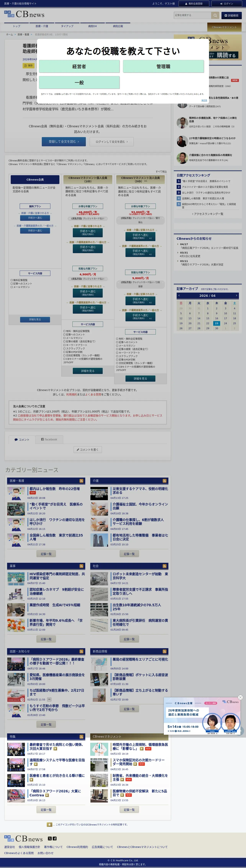Close the floating CBnews seminar banner

click(240, 697)
